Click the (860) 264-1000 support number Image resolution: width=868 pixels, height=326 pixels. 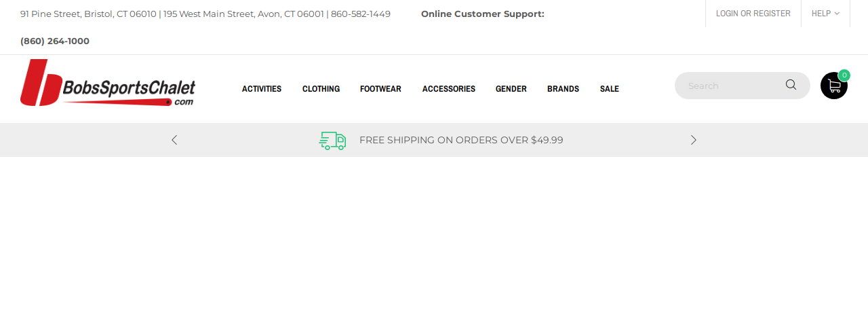point(55,41)
